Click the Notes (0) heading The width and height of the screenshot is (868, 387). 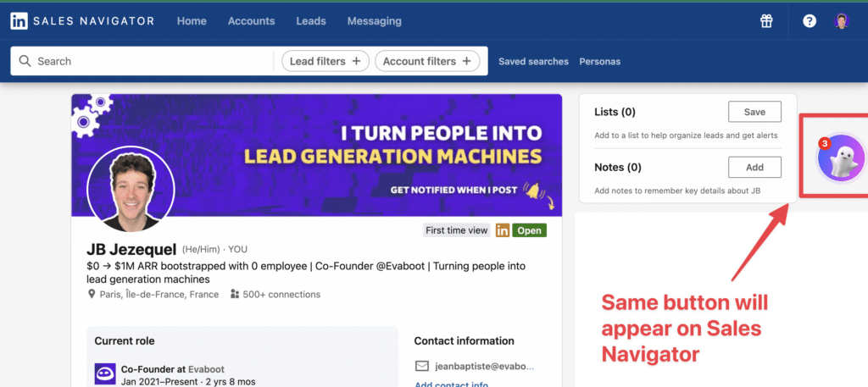(618, 167)
